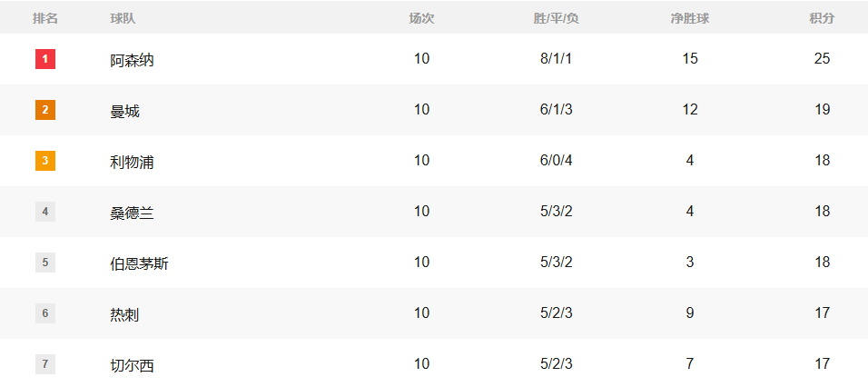Click the 胜/平/负 column header
The height and width of the screenshot is (387, 868).
click(x=556, y=18)
